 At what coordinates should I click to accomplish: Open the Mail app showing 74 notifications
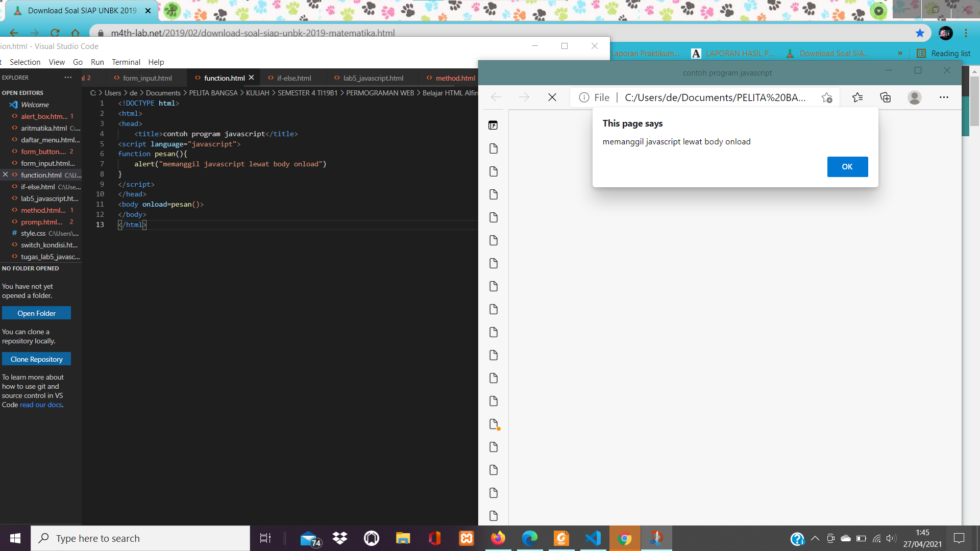pyautogui.click(x=309, y=538)
